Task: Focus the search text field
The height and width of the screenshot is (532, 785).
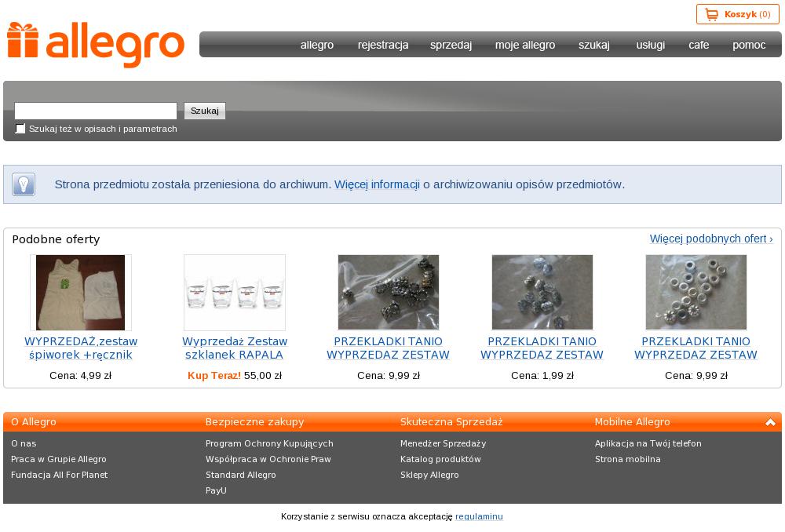Action: click(x=96, y=111)
